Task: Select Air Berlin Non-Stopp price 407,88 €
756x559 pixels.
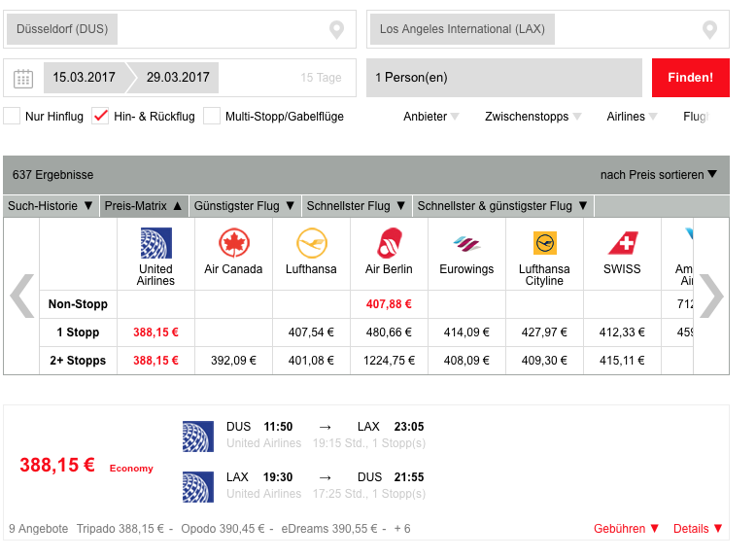Action: (389, 304)
